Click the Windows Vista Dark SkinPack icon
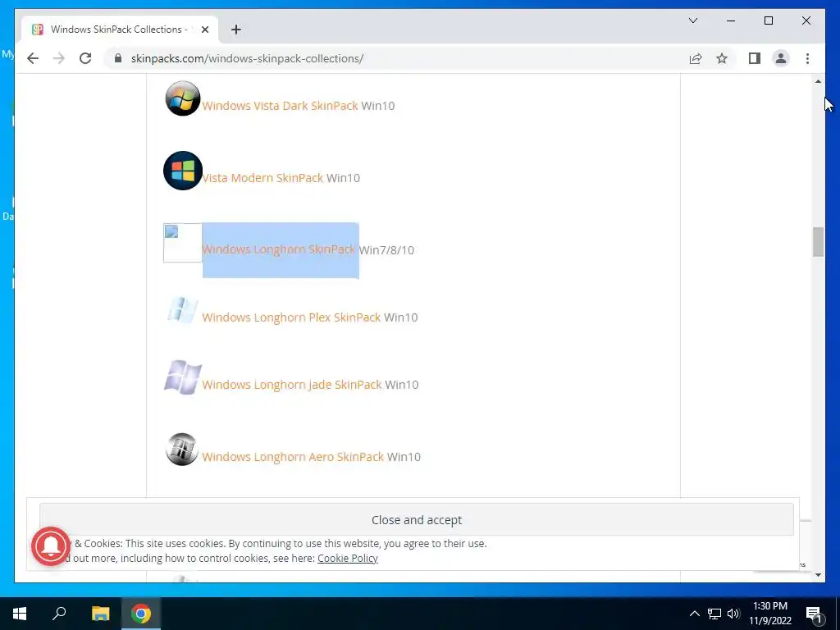Image resolution: width=840 pixels, height=630 pixels. [183, 98]
